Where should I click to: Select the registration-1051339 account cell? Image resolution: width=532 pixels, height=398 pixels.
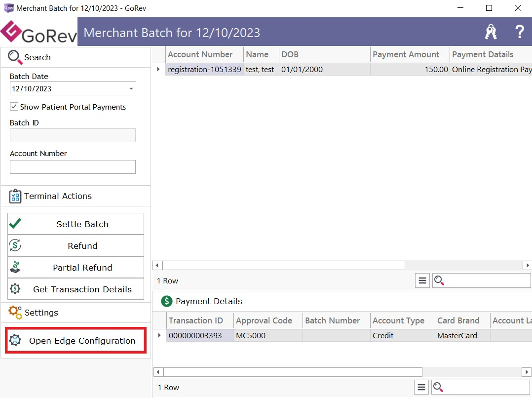205,69
